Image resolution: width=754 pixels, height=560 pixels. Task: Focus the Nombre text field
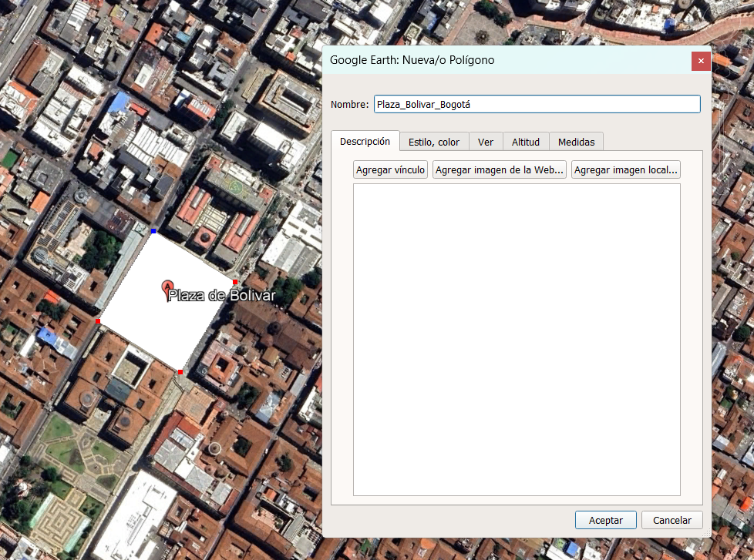point(537,104)
